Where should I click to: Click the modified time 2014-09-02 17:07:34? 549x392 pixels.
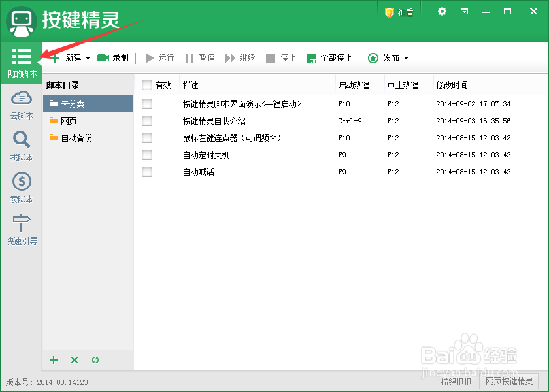click(x=473, y=104)
